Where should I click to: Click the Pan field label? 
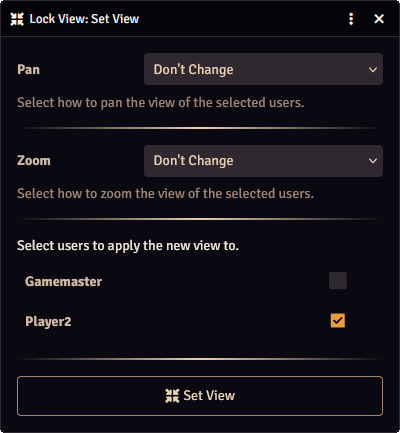[29, 70]
